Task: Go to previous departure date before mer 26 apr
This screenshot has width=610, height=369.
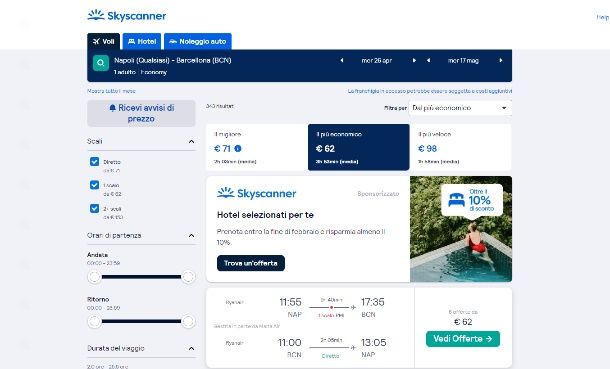Action: [342, 60]
